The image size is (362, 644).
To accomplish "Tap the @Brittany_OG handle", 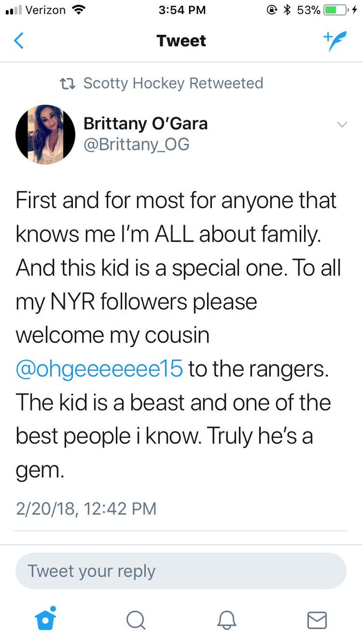I will [136, 144].
